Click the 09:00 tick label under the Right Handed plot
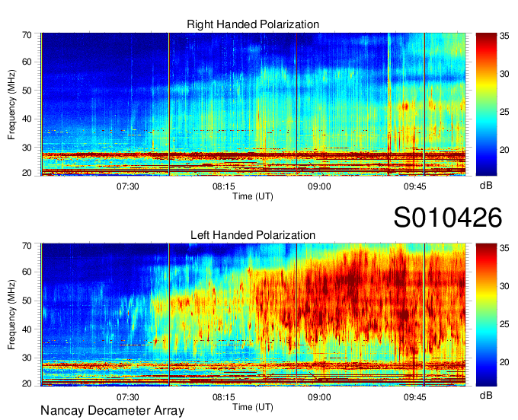 319,186
